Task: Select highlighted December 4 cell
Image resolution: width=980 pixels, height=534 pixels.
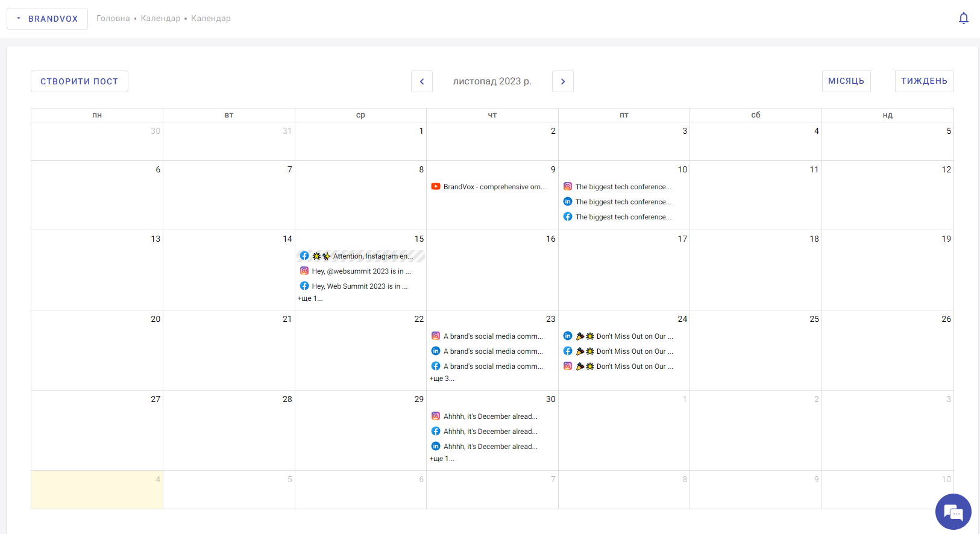Action: (x=97, y=489)
